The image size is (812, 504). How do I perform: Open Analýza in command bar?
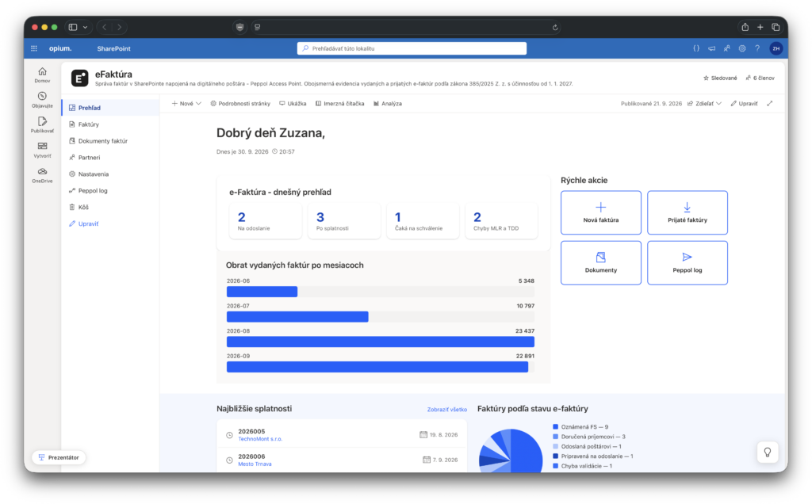(387, 104)
